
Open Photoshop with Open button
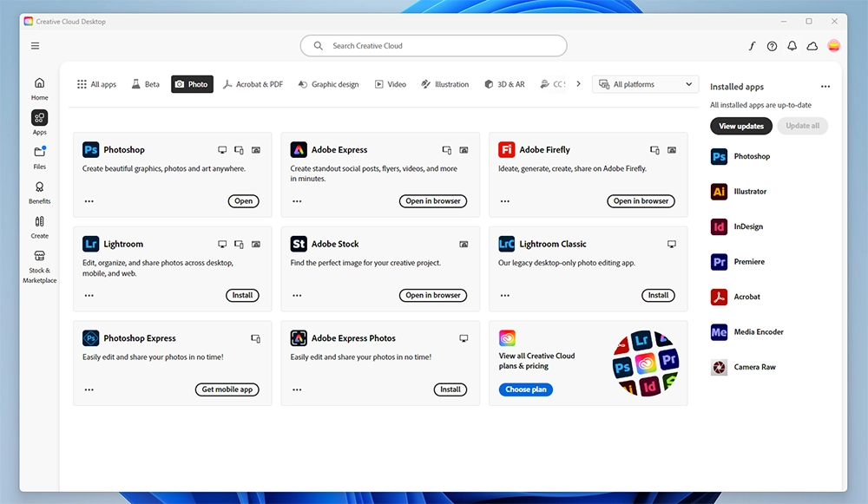tap(244, 201)
